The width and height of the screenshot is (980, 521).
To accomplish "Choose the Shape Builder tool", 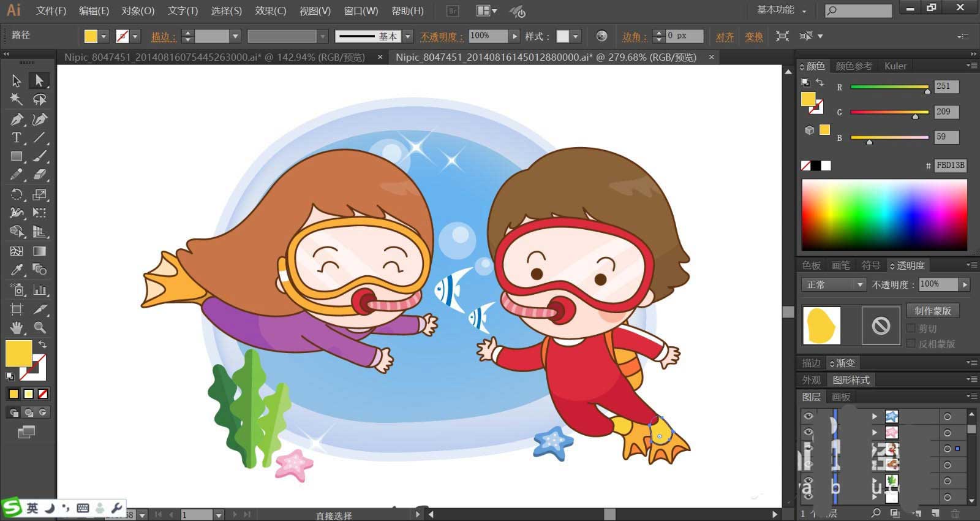I will 17,232.
